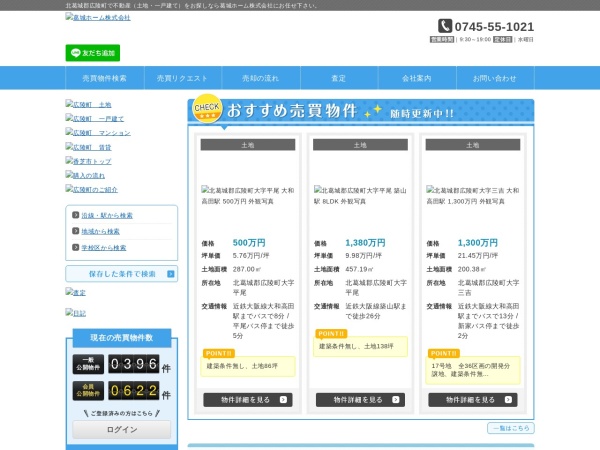The width and height of the screenshot is (600, 450).
Task: Click the phone icon beside 0745-55-1021
Action: (445, 26)
